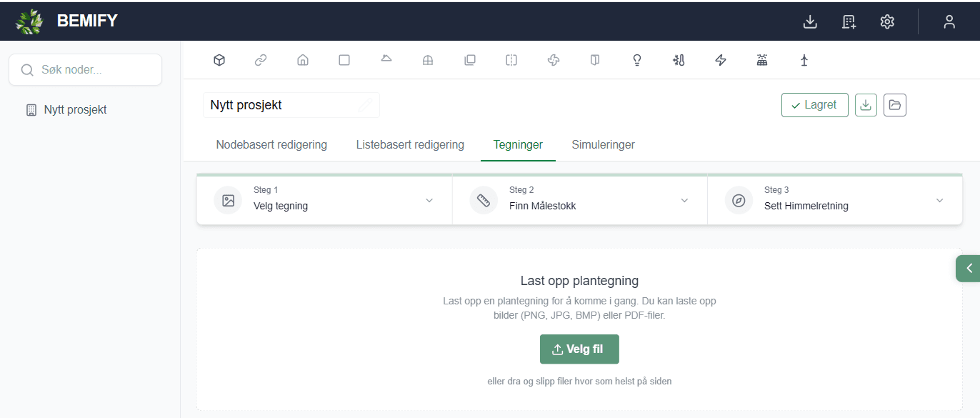Click the pencil icon in project name

pos(365,105)
